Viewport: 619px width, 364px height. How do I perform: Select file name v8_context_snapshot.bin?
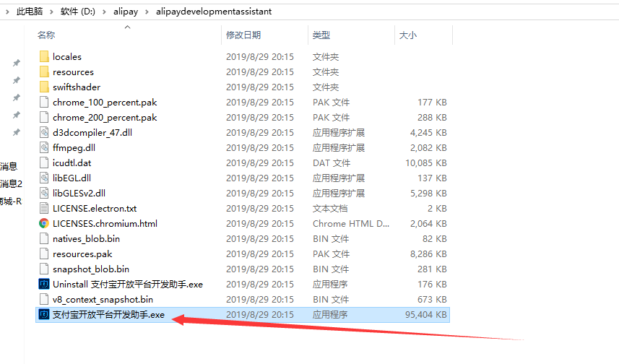coord(103,300)
